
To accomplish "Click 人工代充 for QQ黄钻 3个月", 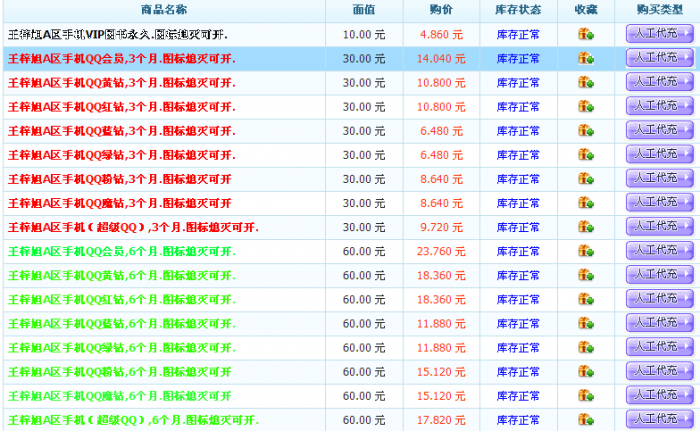I will [x=660, y=82].
